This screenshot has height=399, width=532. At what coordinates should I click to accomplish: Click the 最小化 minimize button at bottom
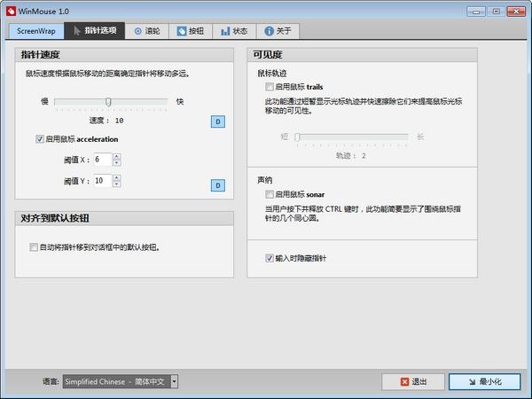click(x=484, y=381)
